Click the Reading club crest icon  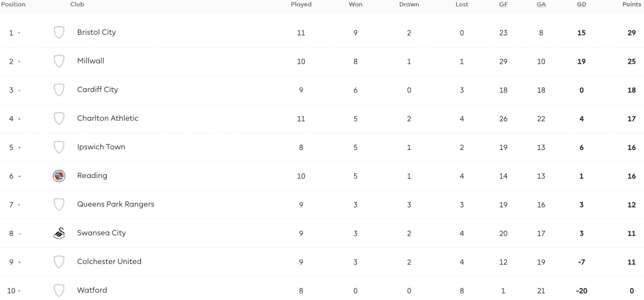59,176
